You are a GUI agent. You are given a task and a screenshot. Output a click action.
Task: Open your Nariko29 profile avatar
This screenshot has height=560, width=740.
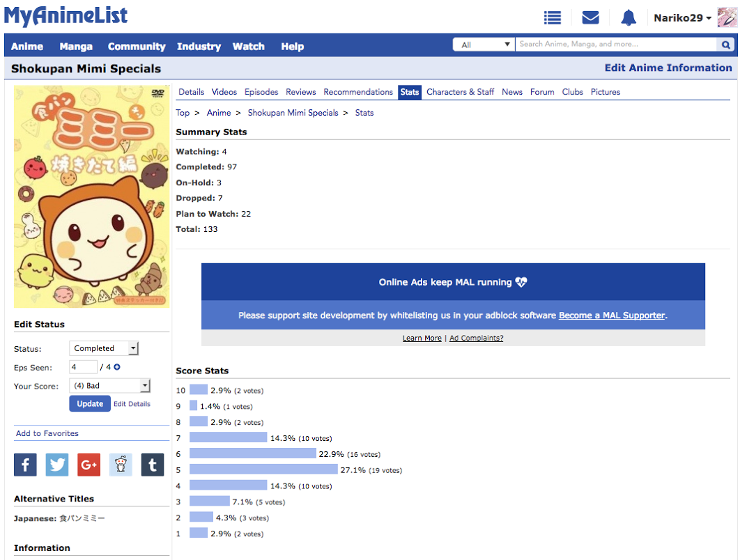727,17
